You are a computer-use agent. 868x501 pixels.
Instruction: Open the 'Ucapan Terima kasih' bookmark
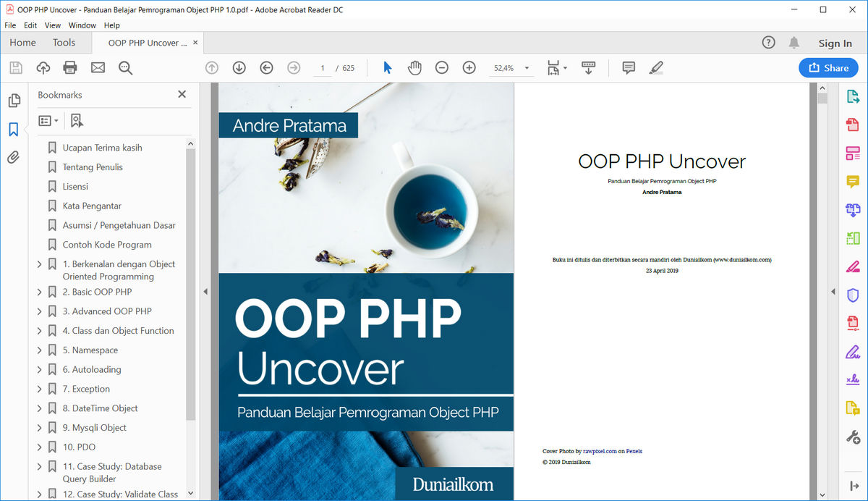[x=102, y=148]
